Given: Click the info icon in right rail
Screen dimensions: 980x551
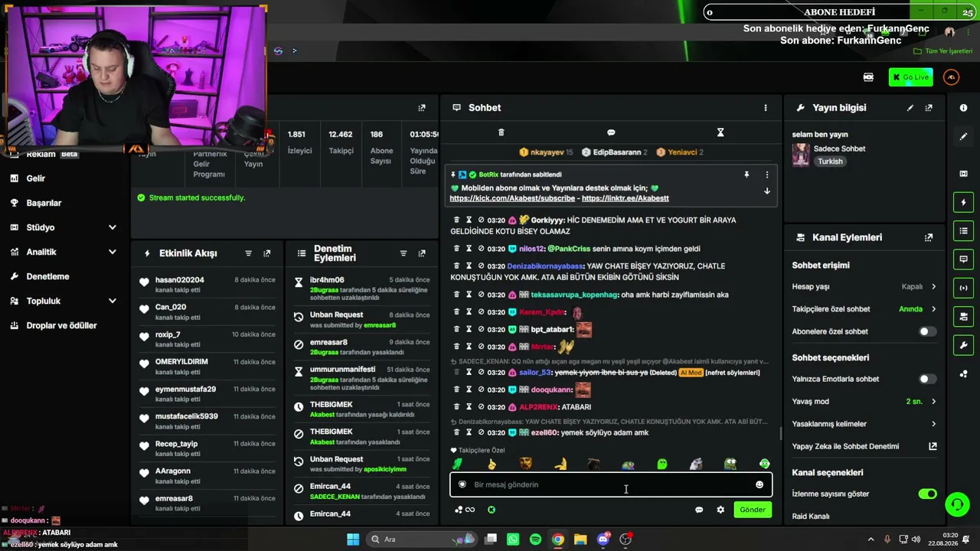Looking at the screenshot, I should [963, 108].
